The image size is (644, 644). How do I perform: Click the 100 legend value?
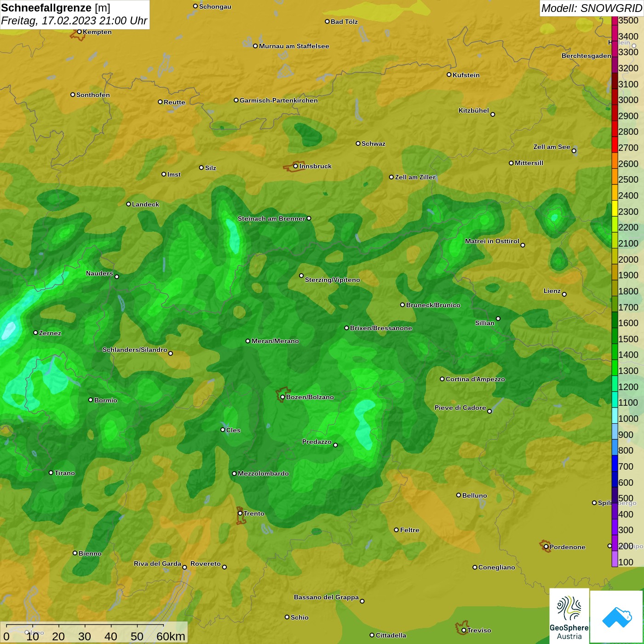click(626, 562)
